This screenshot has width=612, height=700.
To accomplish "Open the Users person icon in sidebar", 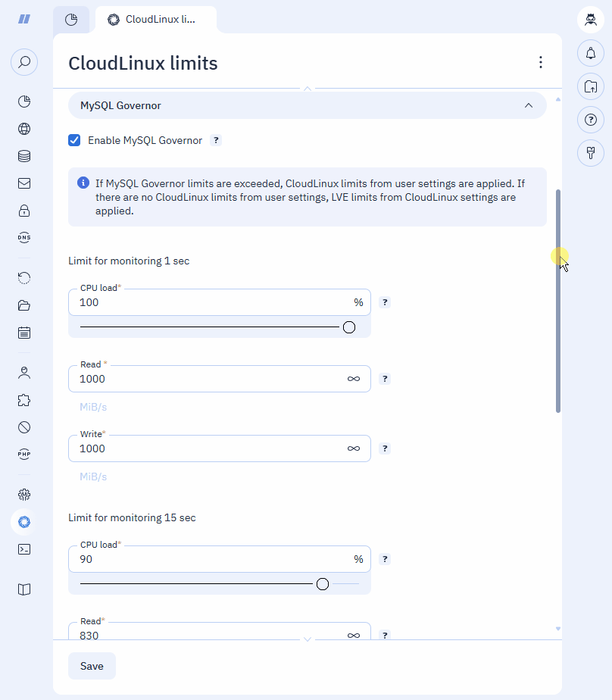I will point(24,373).
